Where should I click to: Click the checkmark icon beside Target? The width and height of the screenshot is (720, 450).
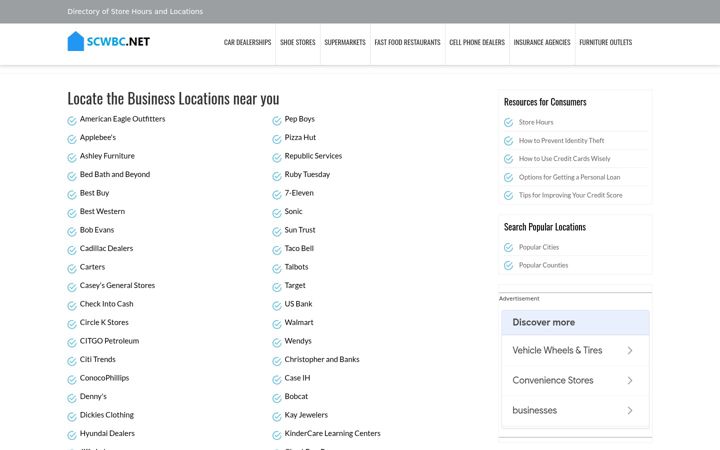(276, 287)
